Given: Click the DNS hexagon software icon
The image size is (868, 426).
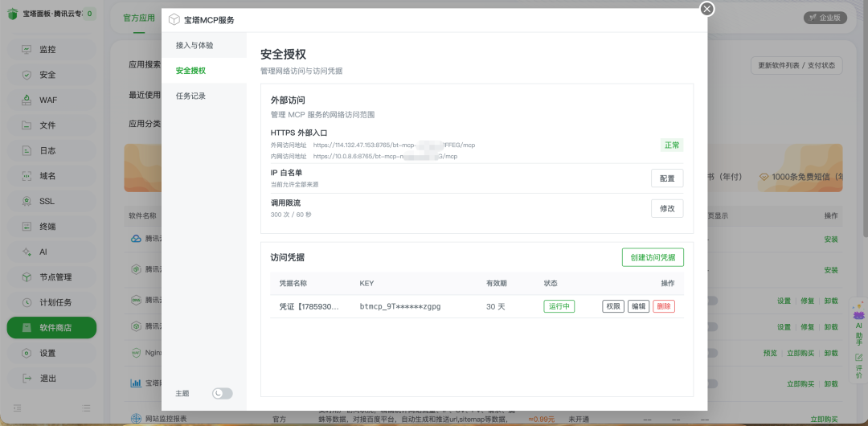Looking at the screenshot, I should (x=136, y=301).
